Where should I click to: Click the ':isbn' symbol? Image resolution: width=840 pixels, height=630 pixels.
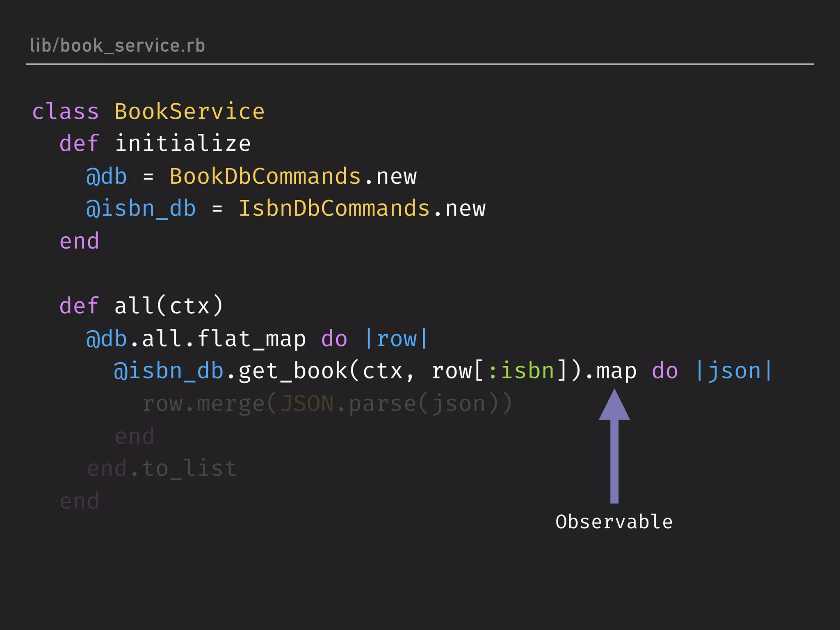(521, 371)
